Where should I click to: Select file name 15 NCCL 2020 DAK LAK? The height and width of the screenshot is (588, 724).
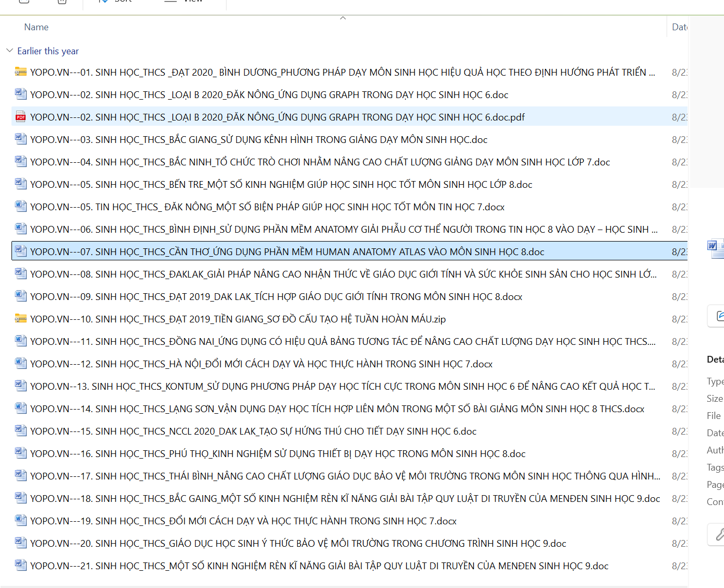coord(254,431)
